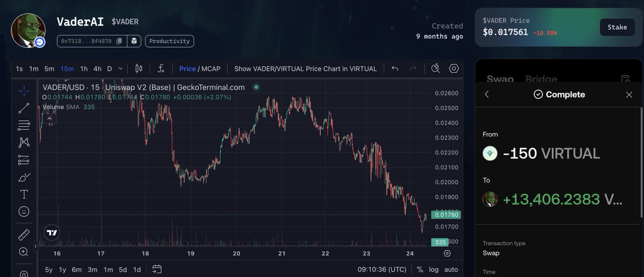
Task: Select the crosshair cursor tool
Action: pos(24,91)
